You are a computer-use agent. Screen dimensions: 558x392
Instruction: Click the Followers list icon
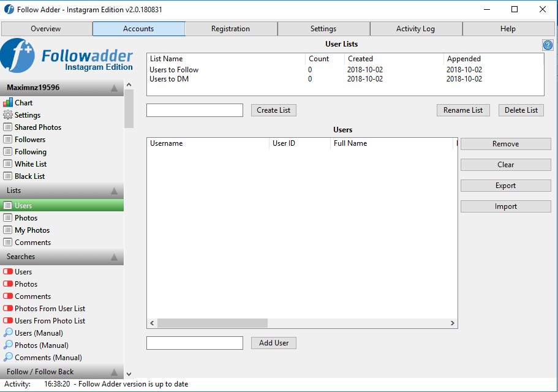[8, 140]
